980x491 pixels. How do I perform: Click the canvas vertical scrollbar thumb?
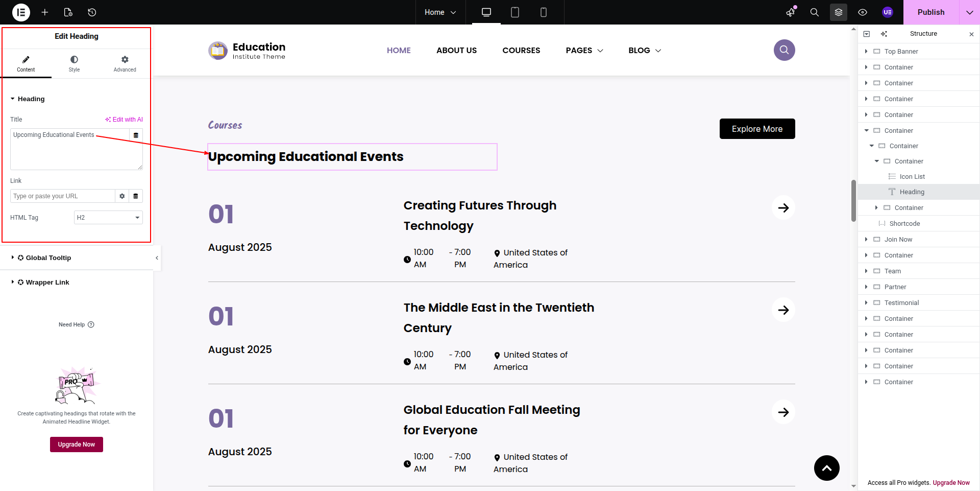pyautogui.click(x=853, y=200)
